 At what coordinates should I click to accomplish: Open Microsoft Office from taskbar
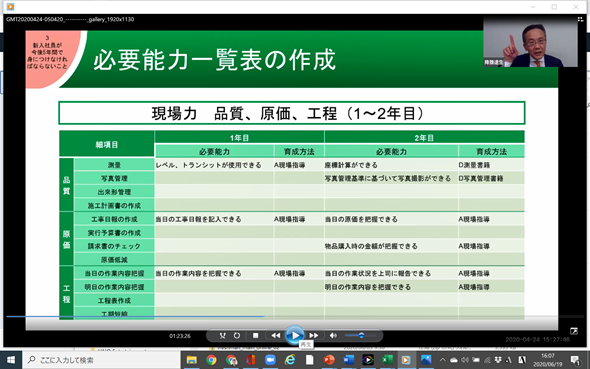coord(251,360)
